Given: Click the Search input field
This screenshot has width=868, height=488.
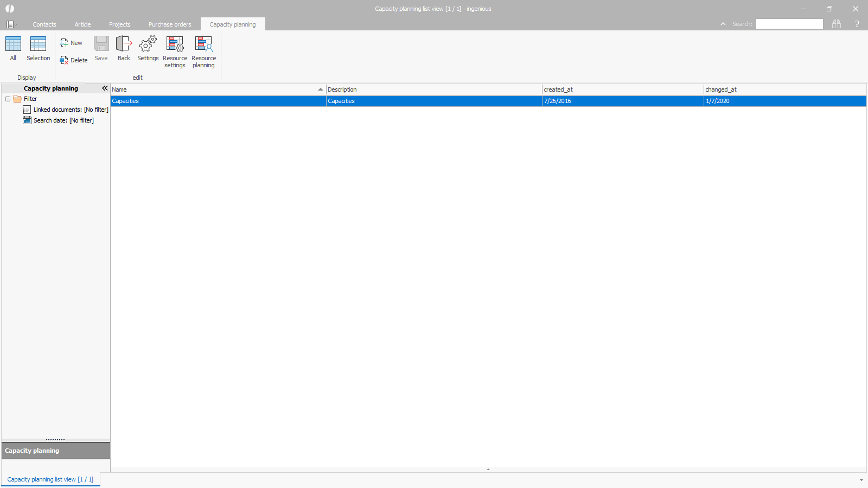Looking at the screenshot, I should click(789, 24).
